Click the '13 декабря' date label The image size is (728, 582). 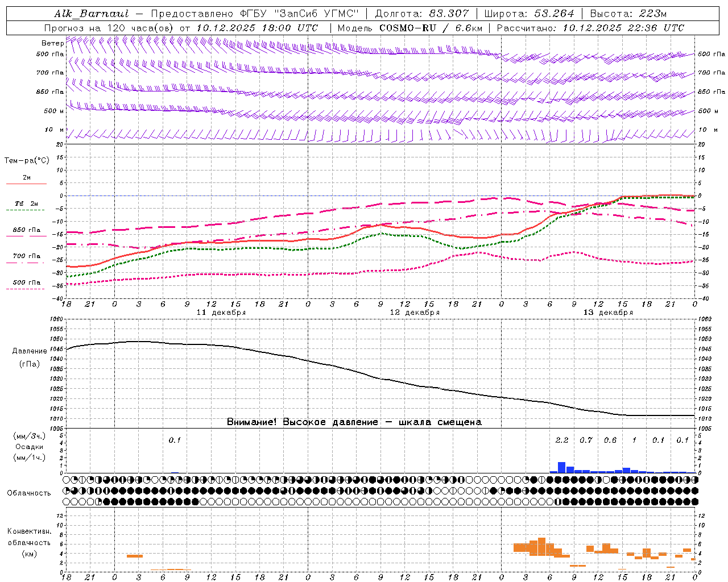(608, 313)
